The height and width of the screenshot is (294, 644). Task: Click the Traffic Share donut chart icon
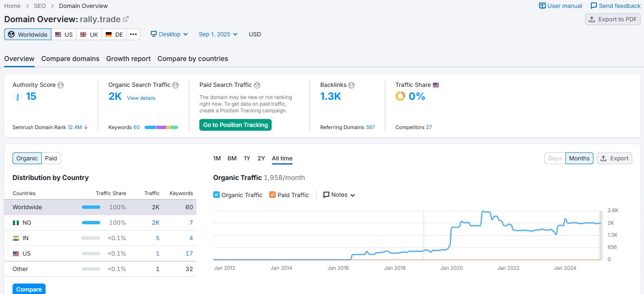pos(400,96)
